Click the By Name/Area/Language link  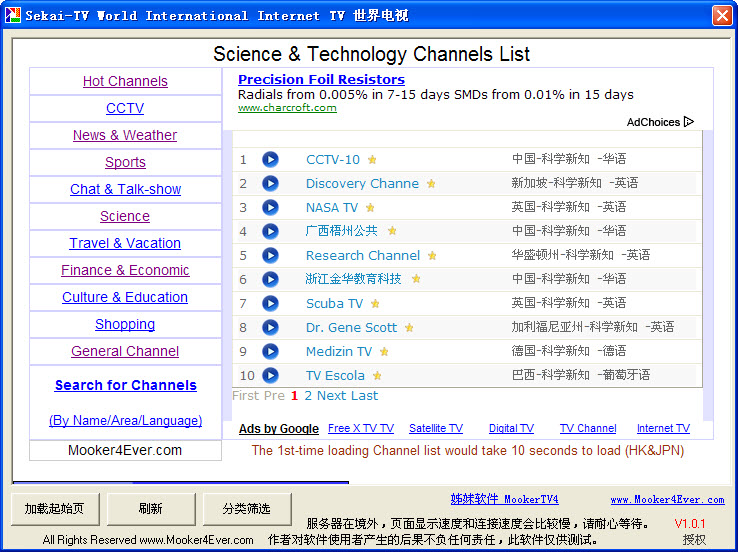pos(126,420)
